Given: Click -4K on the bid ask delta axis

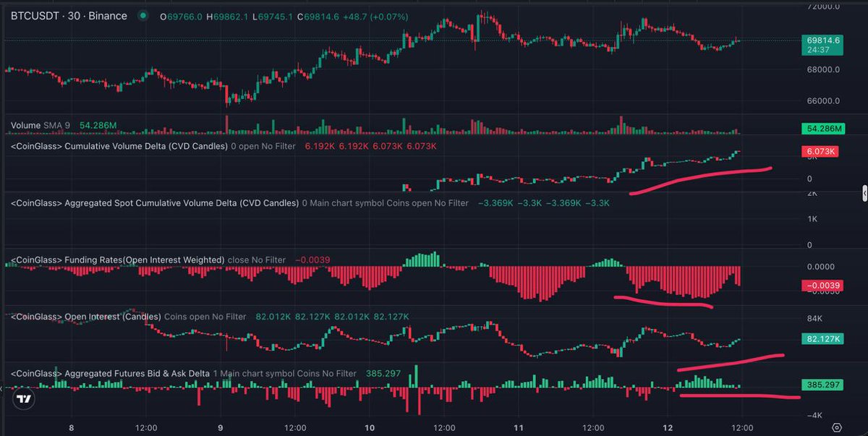Looking at the screenshot, I should [814, 415].
